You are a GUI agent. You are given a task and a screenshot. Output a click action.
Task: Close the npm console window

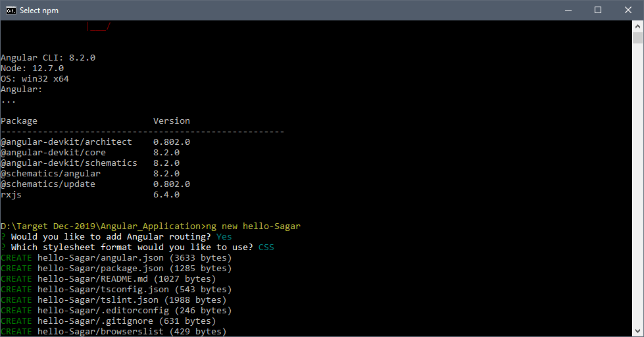coord(628,11)
